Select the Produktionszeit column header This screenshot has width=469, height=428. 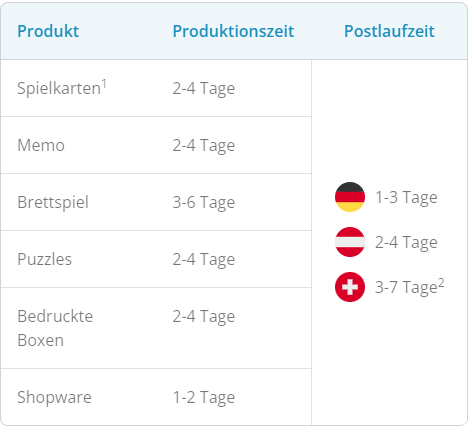click(x=233, y=31)
